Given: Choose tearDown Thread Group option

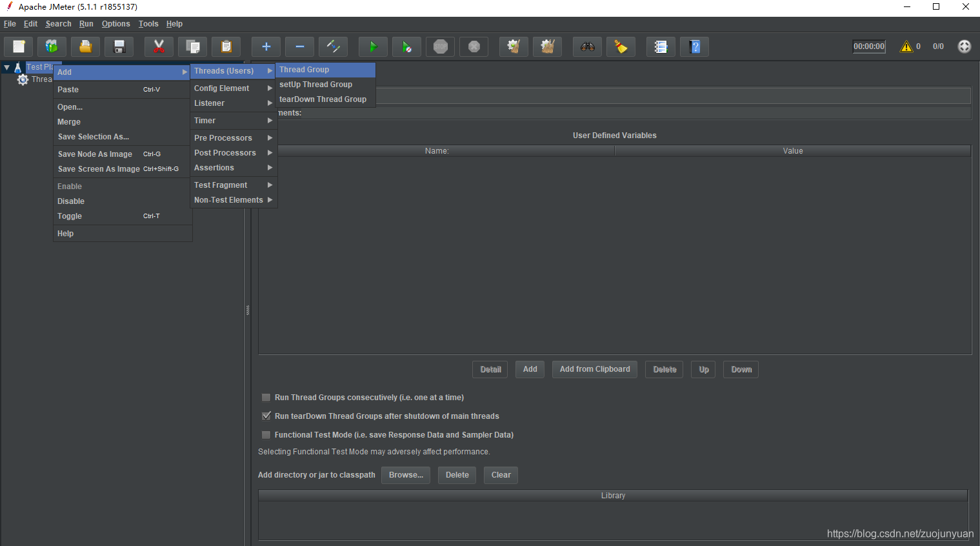Looking at the screenshot, I should coord(326,99).
